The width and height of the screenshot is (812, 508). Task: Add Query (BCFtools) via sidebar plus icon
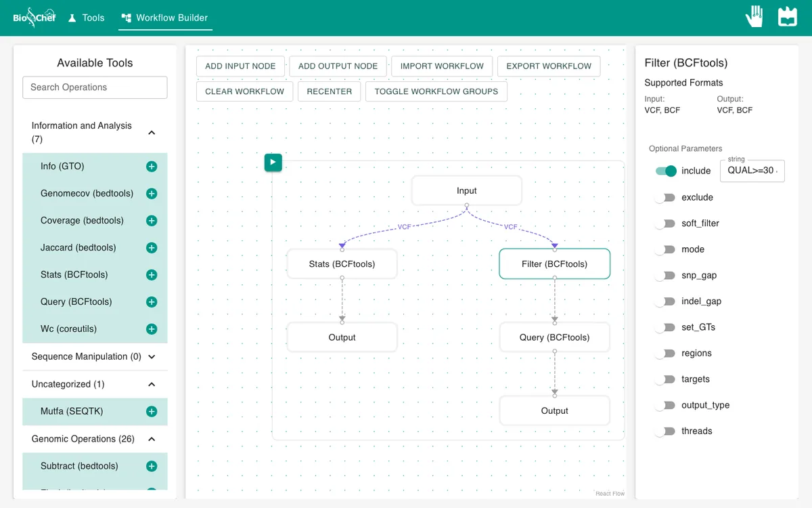click(152, 302)
